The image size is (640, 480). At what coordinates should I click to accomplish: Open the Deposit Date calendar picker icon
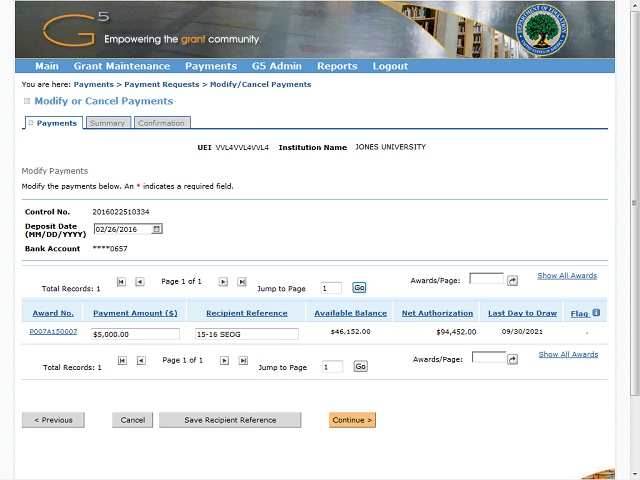156,229
